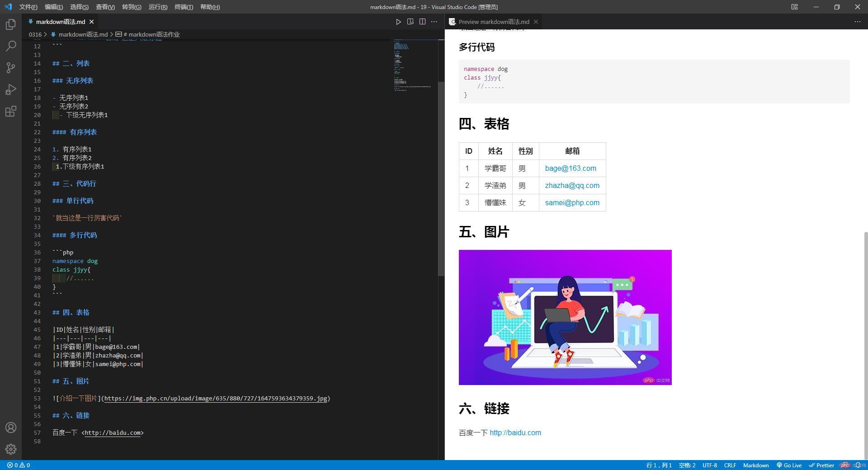
Task: Open preview pane More Actions ellipsis
Action: pyautogui.click(x=857, y=22)
